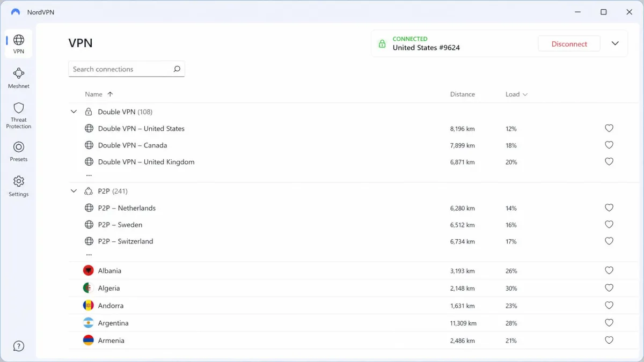Open the VPN sidebar section

pos(19,43)
